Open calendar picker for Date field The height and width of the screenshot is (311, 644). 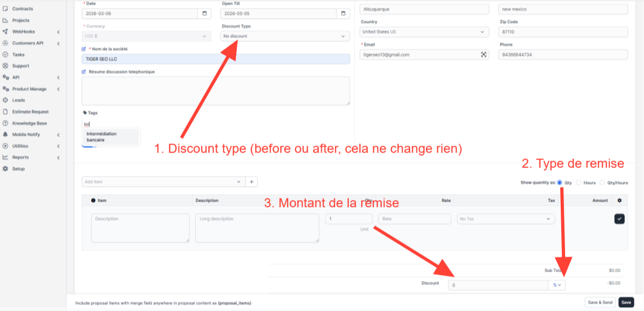click(x=204, y=13)
